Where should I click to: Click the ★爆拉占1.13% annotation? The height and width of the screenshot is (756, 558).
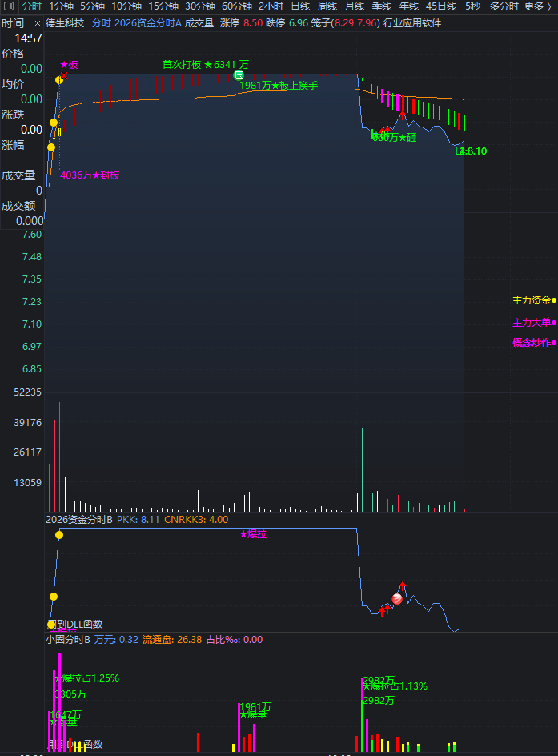coord(395,686)
